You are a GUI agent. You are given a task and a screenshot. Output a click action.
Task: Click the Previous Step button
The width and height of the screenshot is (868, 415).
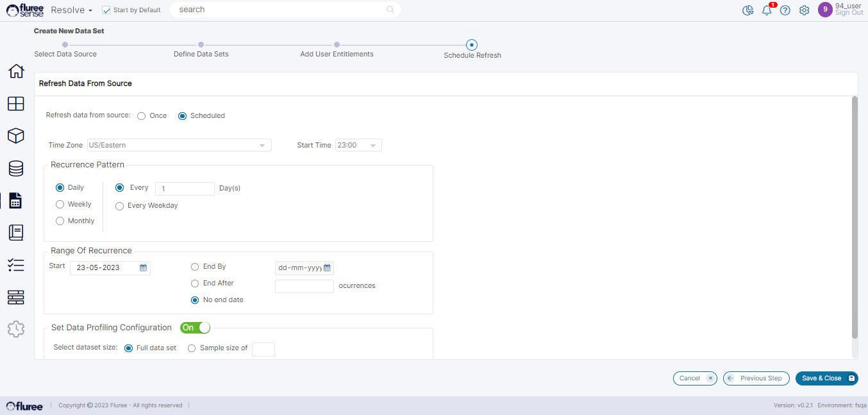(756, 378)
